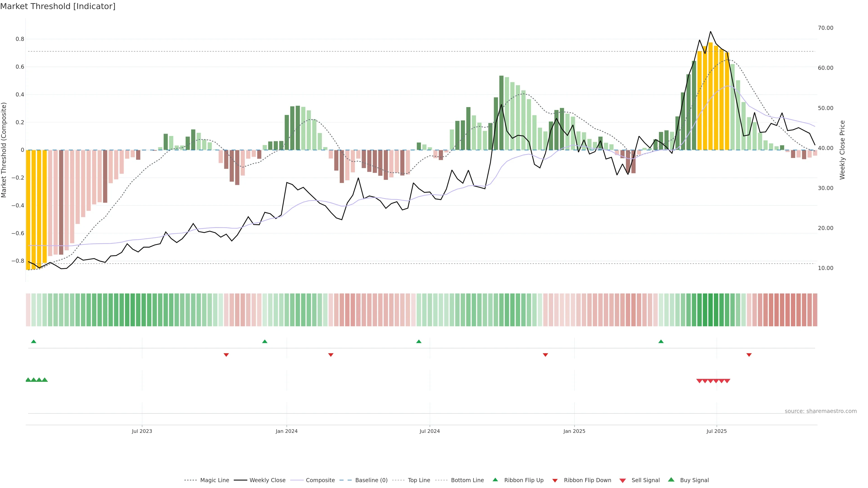Click the Market Threshold [Indicator] title

click(x=58, y=6)
